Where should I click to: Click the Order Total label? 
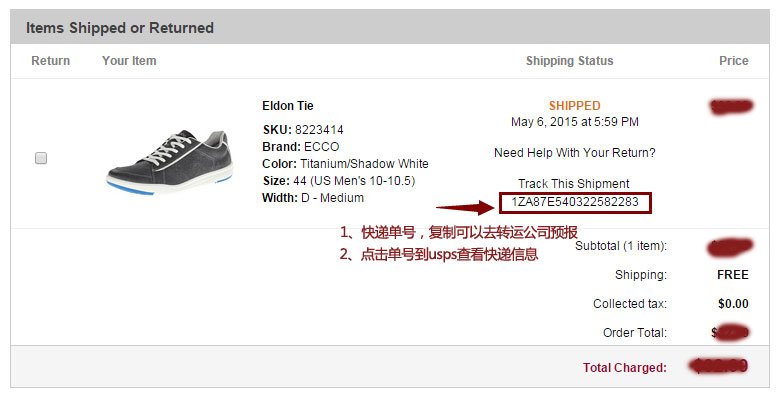point(635,333)
